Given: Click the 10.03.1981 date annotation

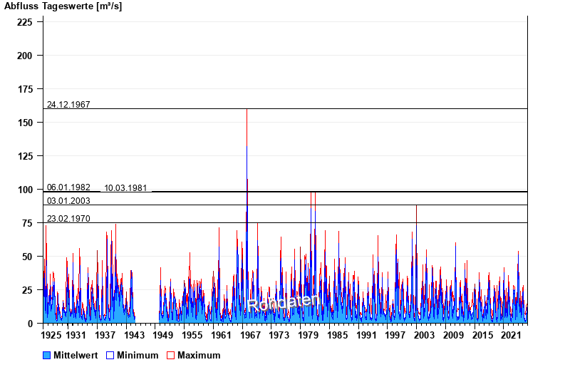Looking at the screenshot, I should pyautogui.click(x=125, y=188).
